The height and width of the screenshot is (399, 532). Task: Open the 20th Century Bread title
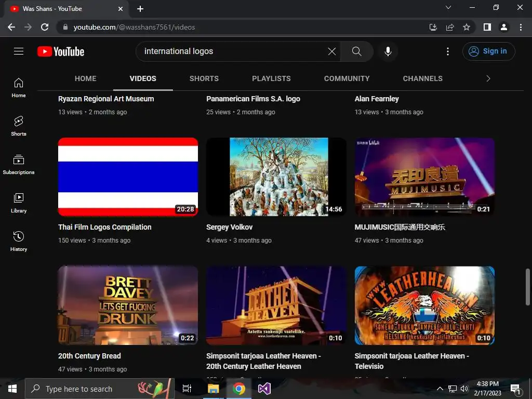coord(89,356)
